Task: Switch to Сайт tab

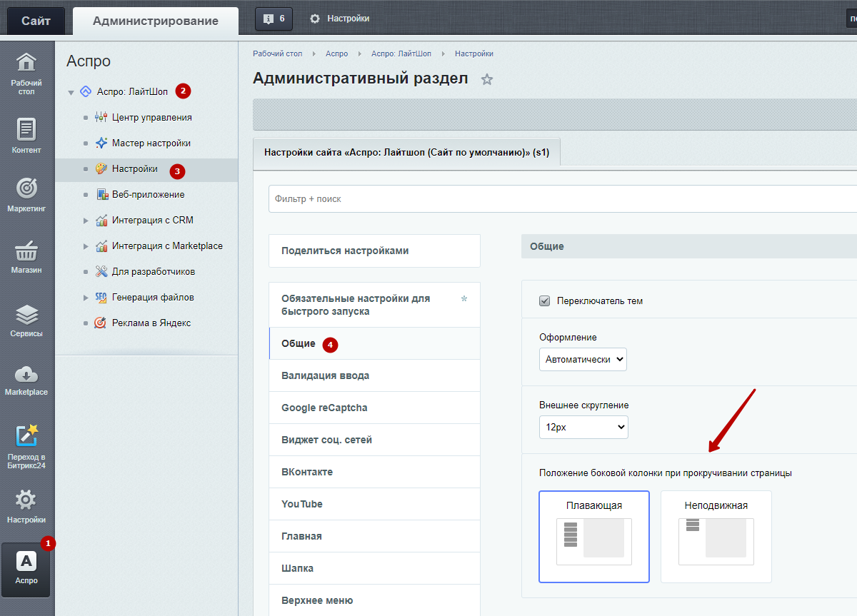Action: tap(36, 21)
